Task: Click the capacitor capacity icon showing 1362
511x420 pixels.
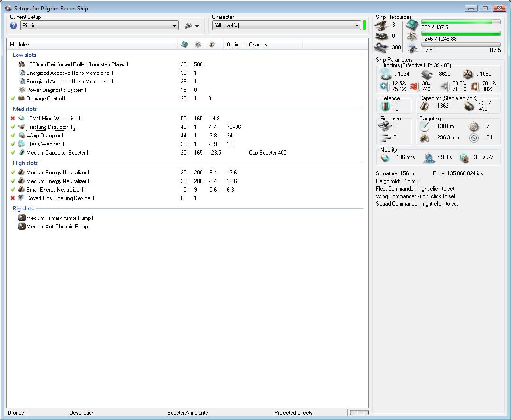Action: [424, 106]
